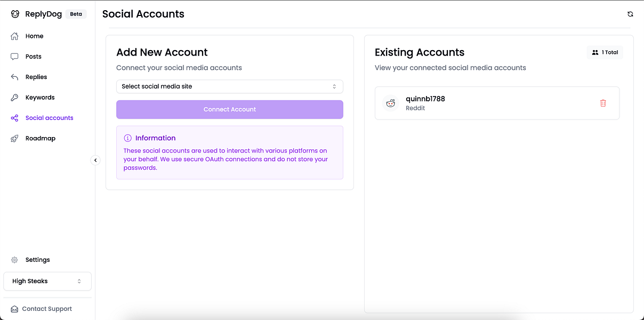644x320 pixels.
Task: Delete the quinnb1788 Reddit account
Action: pyautogui.click(x=603, y=103)
